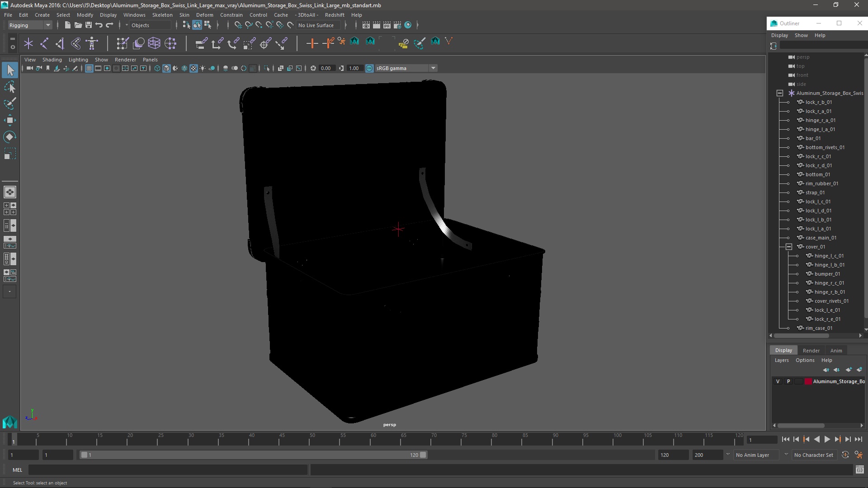Click the Parent Constraint shelf icon
The width and height of the screenshot is (868, 488).
(201, 43)
